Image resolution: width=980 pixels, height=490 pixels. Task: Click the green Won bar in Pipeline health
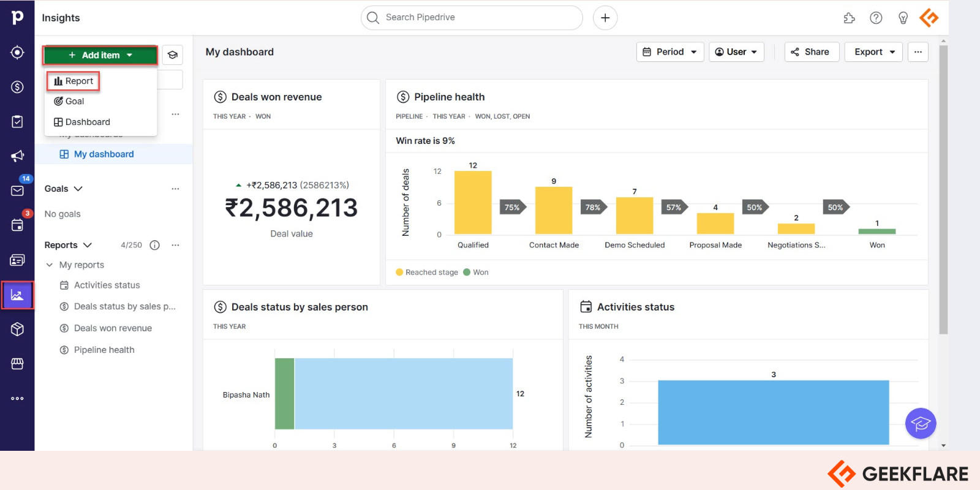(x=876, y=232)
